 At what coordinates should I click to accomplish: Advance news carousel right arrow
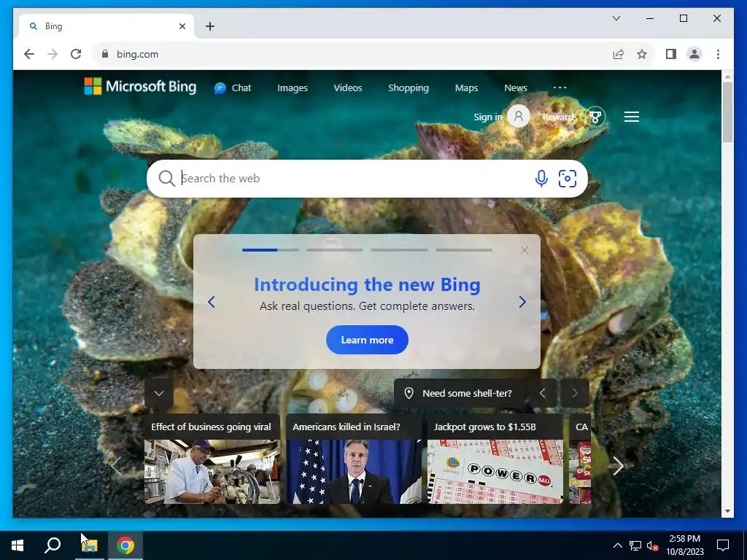(618, 466)
